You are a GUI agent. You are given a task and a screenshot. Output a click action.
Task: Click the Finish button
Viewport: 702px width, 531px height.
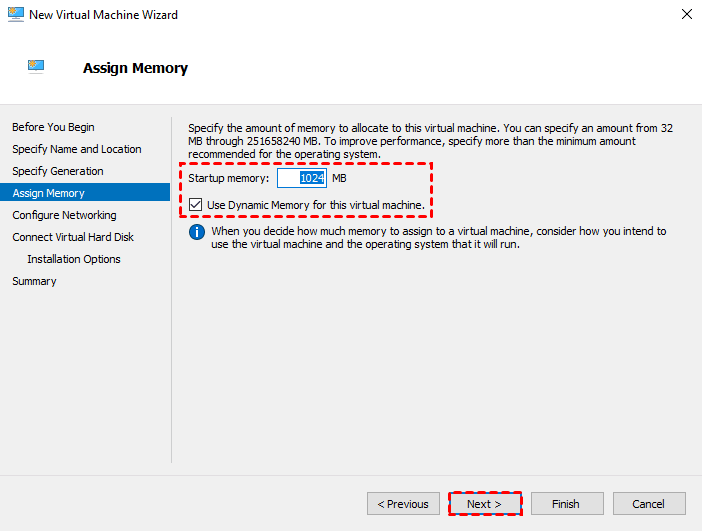[x=567, y=504]
